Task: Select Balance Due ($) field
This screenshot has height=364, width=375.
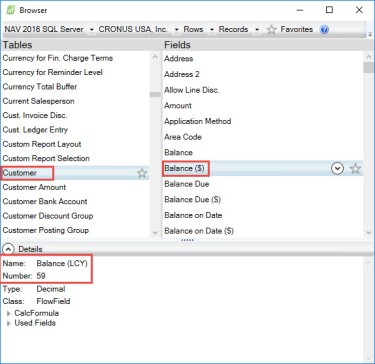Action: 192,199
